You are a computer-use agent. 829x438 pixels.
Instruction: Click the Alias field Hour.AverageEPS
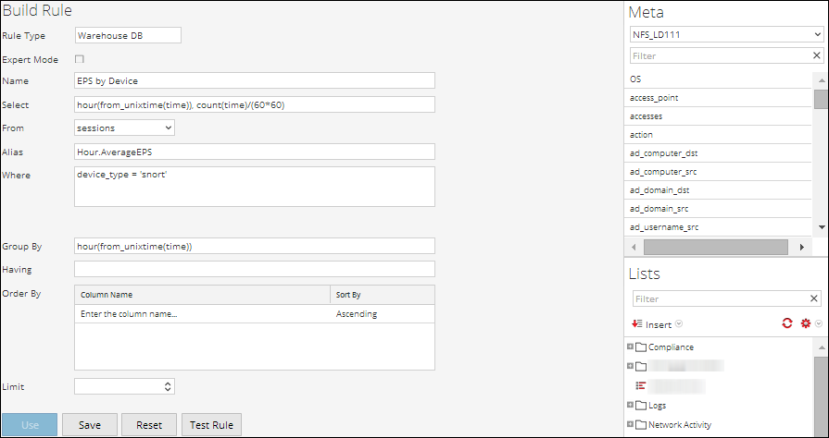(254, 151)
